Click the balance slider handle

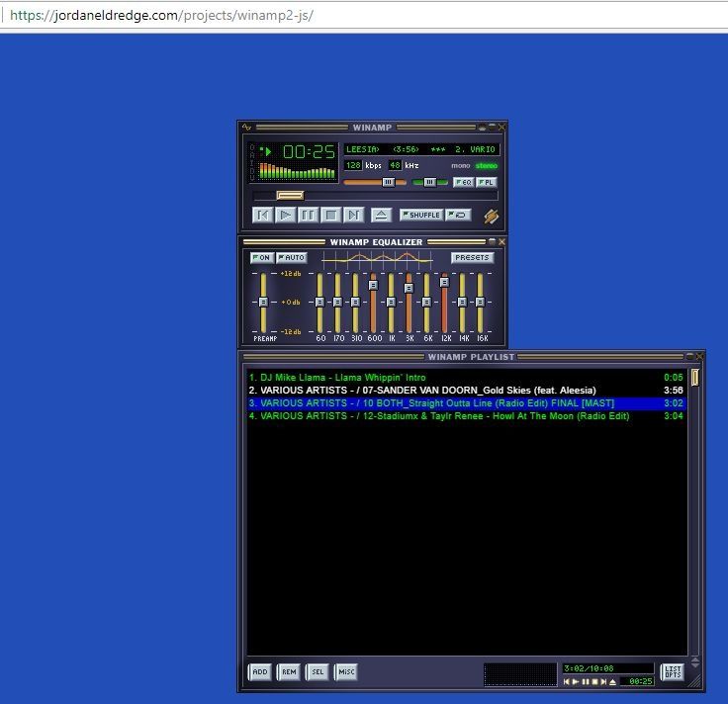(x=430, y=182)
